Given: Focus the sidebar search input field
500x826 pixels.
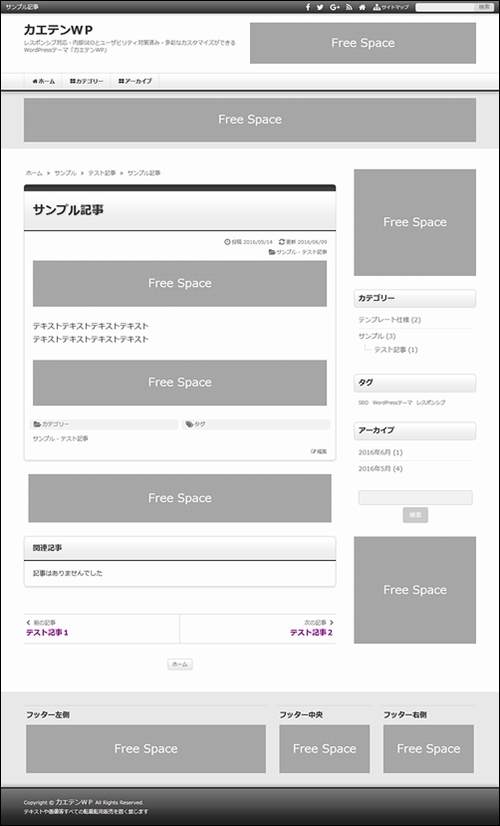Looking at the screenshot, I should coord(415,498).
